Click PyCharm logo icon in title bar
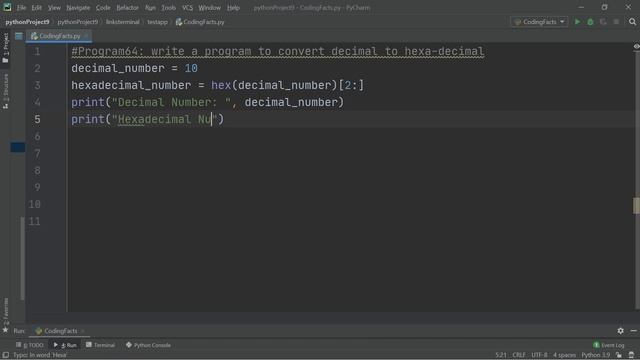The height and width of the screenshot is (360, 640). [x=7, y=7]
